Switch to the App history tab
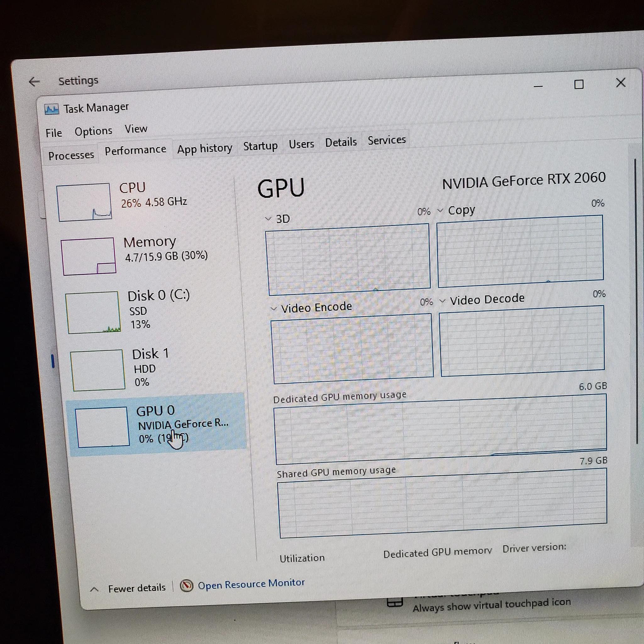Screen dimensions: 644x644 point(205,148)
